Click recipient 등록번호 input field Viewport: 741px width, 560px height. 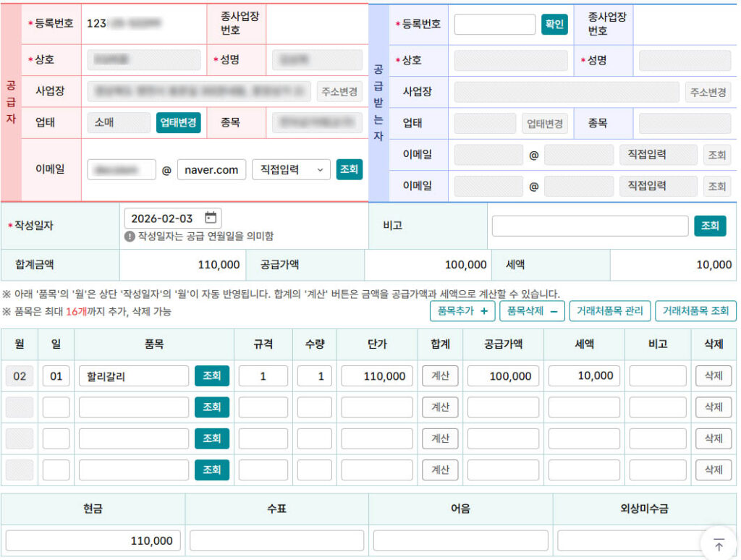(494, 24)
